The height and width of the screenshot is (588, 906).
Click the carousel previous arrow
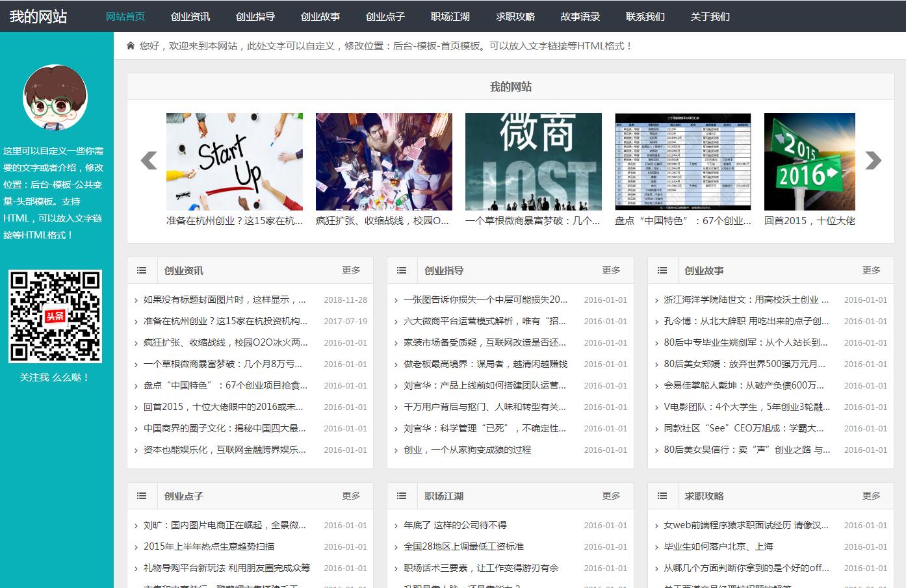click(x=148, y=161)
